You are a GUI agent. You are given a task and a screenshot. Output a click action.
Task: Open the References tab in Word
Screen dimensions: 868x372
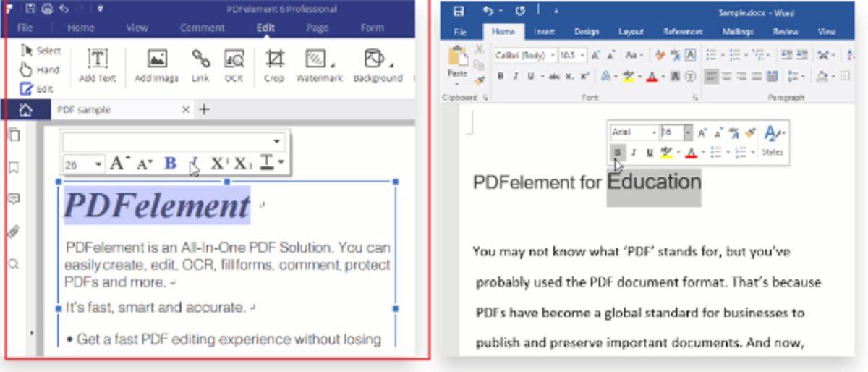tap(683, 32)
